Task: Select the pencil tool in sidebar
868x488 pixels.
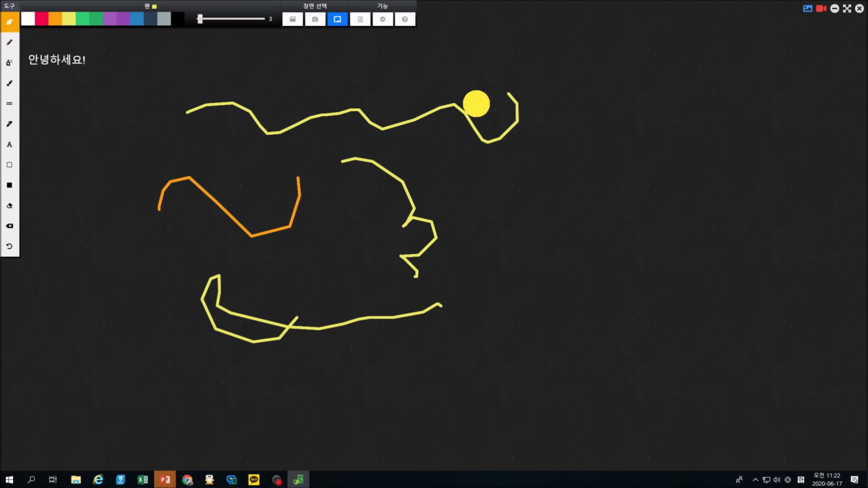Action: click(x=10, y=43)
